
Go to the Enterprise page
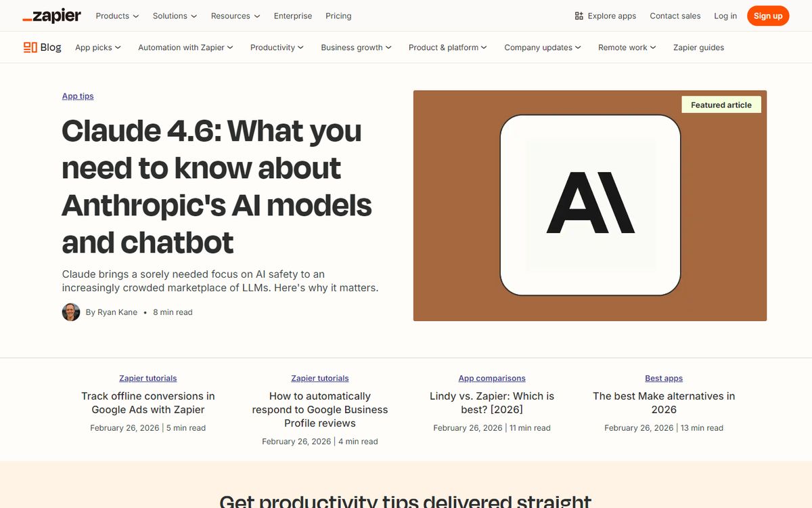click(293, 16)
